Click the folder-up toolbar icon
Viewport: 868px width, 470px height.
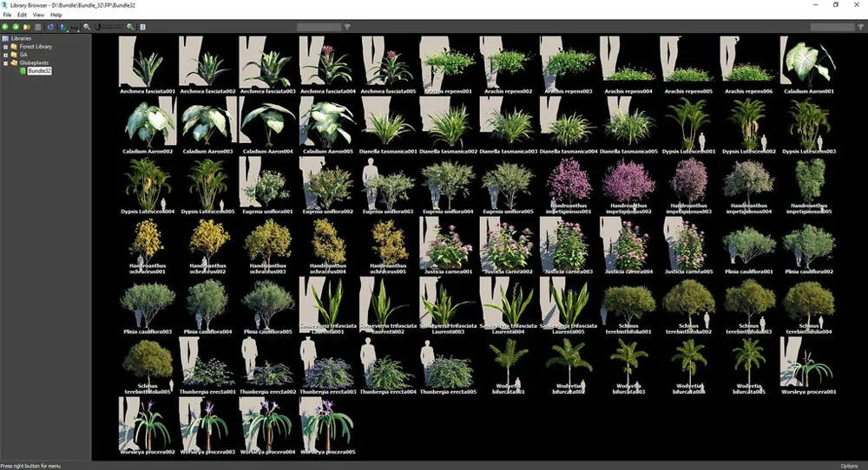tap(26, 27)
